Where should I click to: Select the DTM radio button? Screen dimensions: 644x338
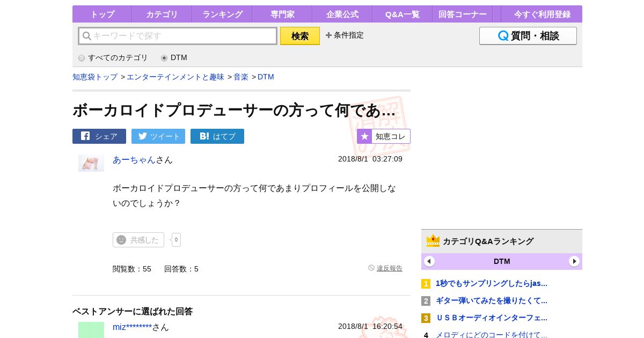164,58
